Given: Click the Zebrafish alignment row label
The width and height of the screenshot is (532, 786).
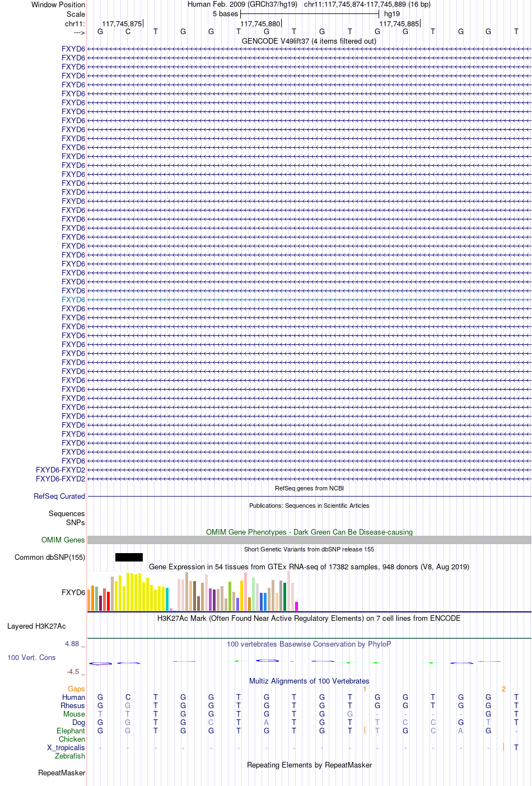Looking at the screenshot, I should (70, 756).
